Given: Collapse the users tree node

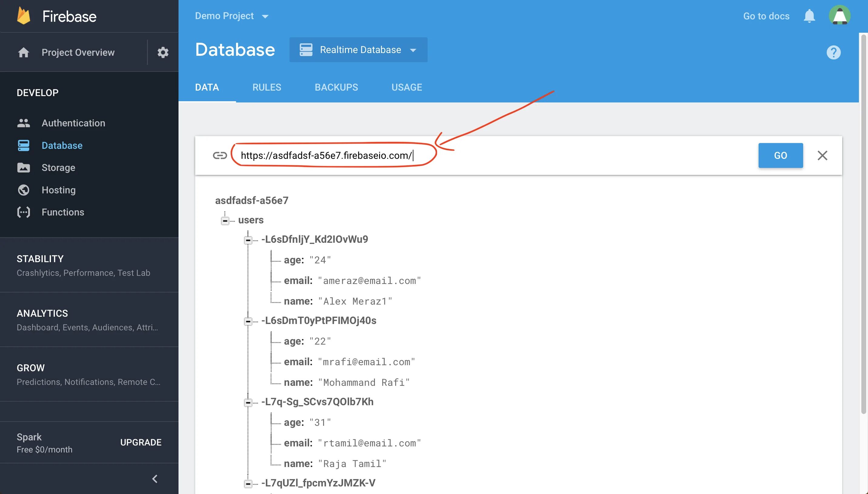Looking at the screenshot, I should [225, 221].
